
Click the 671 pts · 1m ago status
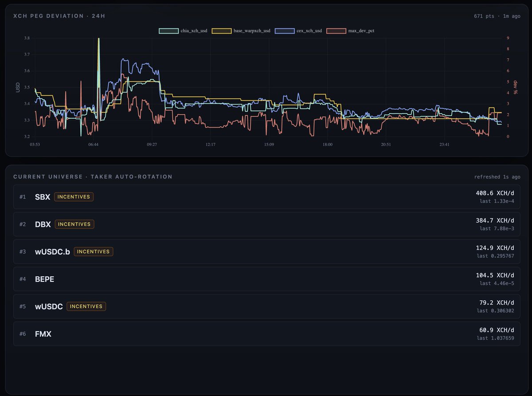(497, 16)
